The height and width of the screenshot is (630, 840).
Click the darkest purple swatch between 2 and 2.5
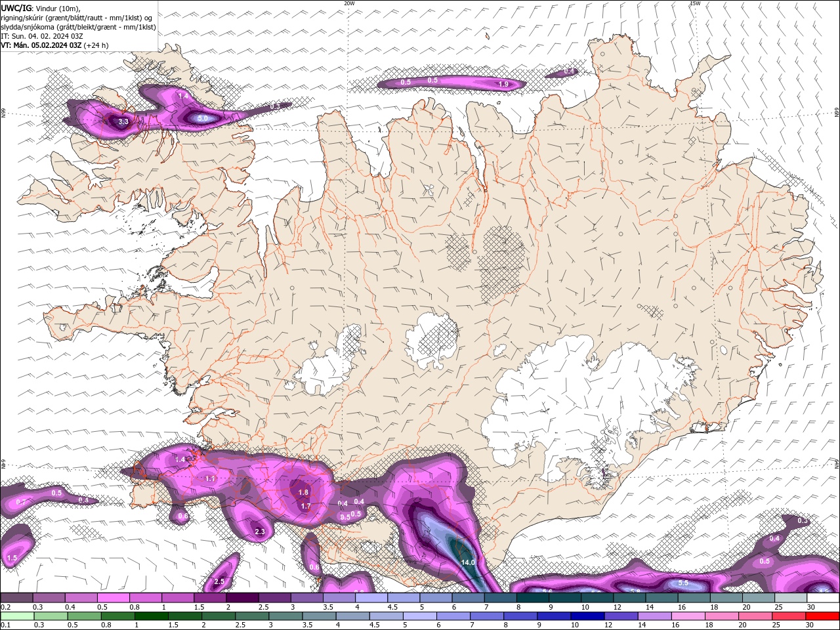click(242, 598)
